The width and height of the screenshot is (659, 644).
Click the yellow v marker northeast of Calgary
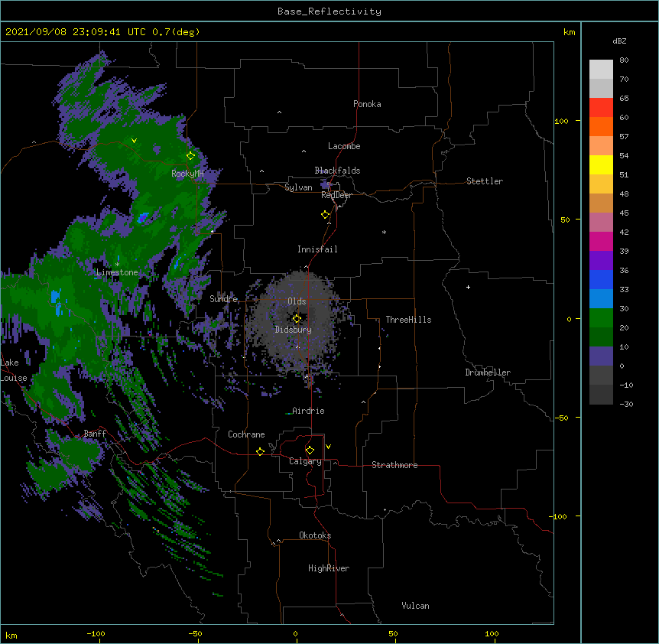[328, 447]
